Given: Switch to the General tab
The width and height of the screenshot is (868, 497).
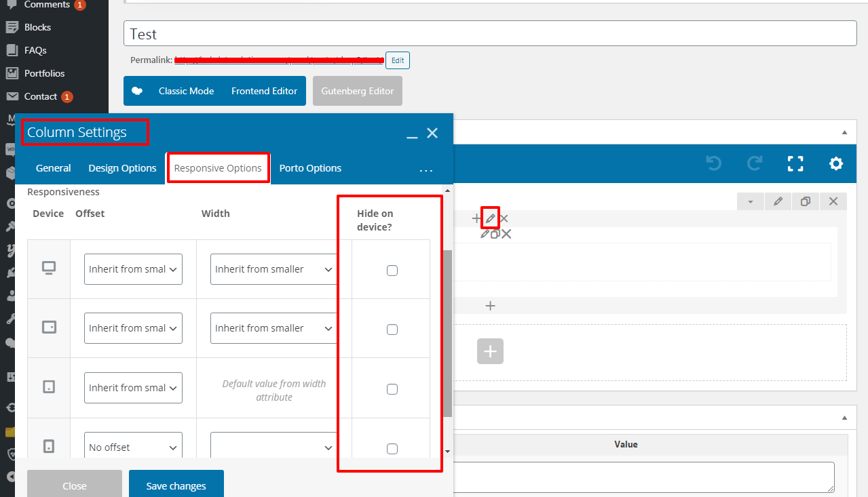Looking at the screenshot, I should pyautogui.click(x=53, y=168).
